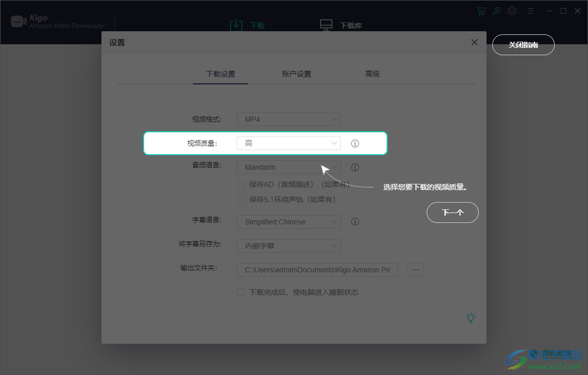Click the Kigo camera logo
588x375 pixels.
pyautogui.click(x=19, y=21)
